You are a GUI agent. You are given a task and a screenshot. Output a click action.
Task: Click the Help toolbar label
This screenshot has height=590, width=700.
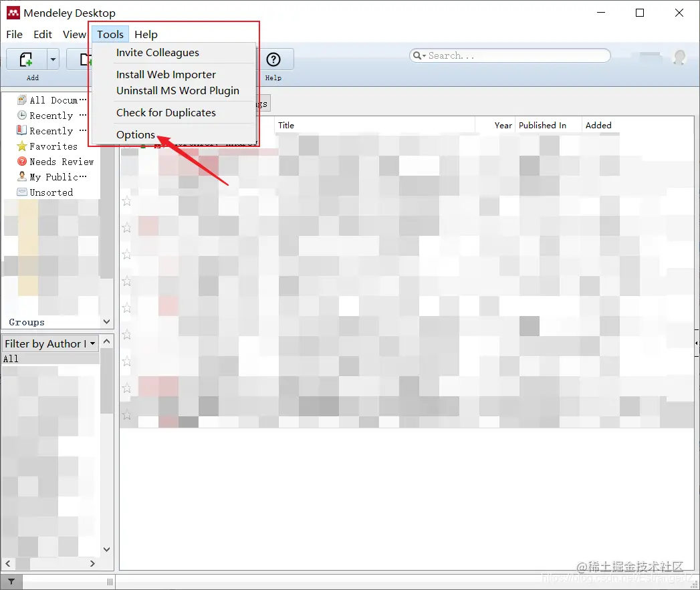pos(273,78)
